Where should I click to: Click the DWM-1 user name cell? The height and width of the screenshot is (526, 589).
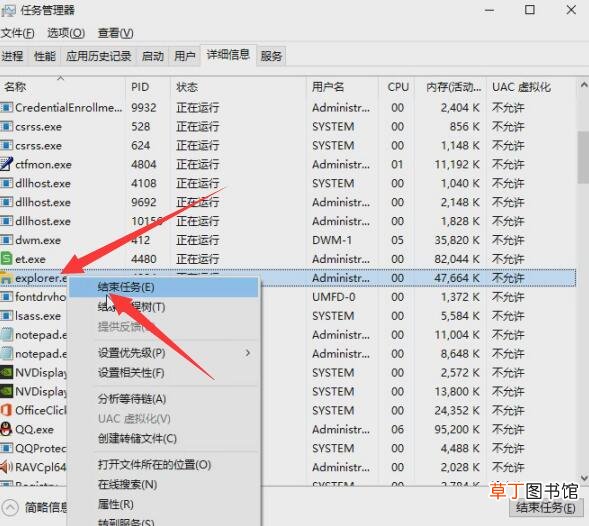point(332,240)
